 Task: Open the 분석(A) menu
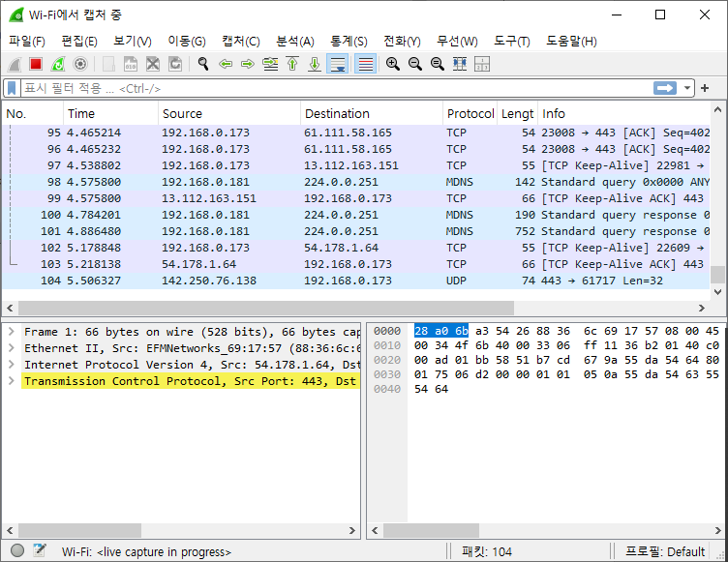tap(295, 41)
